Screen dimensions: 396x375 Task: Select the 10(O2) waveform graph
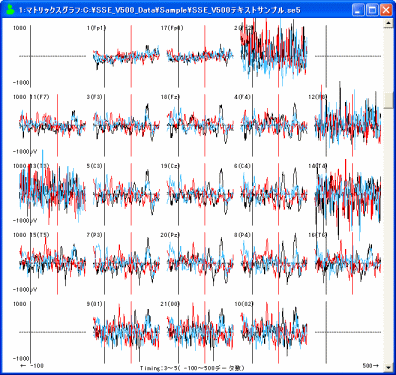pyautogui.click(x=274, y=332)
